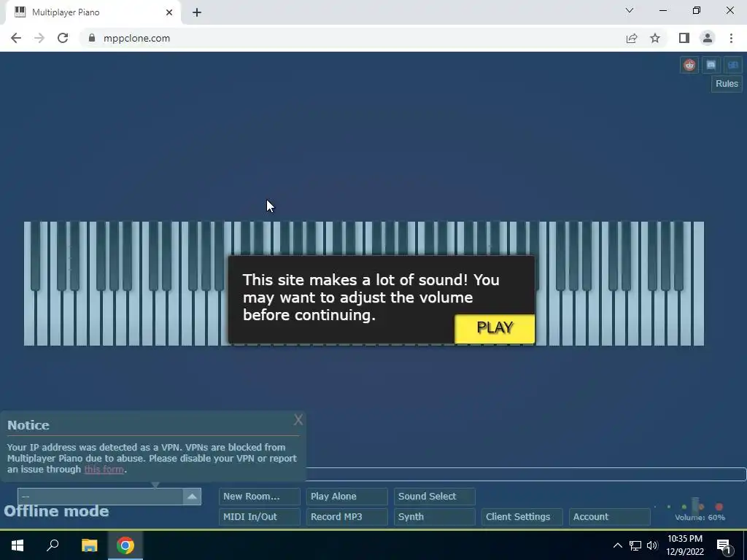Open Sound Select

coord(435,496)
